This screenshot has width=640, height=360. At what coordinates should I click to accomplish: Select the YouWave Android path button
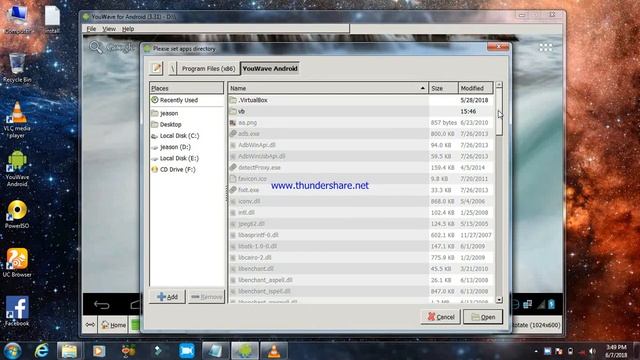coord(270,68)
